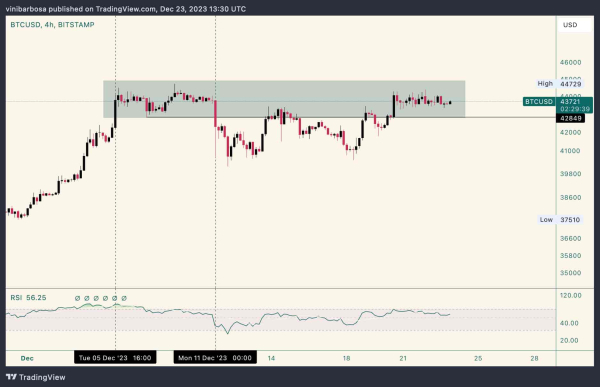
Task: Click the Tue 05 Dec '23 16:00 date marker
Action: coord(115,358)
